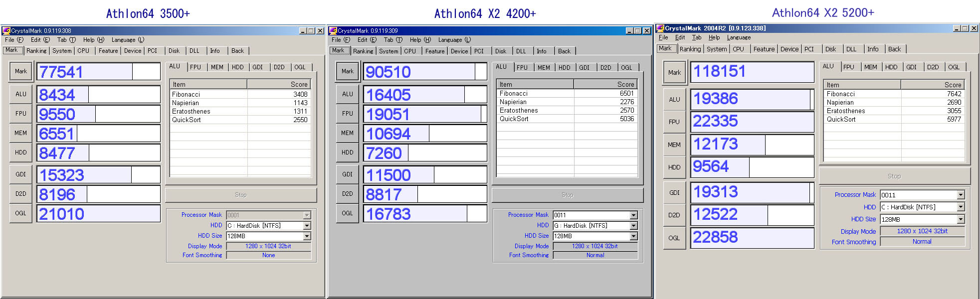
Task: Click Display Mode value in the 3500+ window
Action: (268, 246)
